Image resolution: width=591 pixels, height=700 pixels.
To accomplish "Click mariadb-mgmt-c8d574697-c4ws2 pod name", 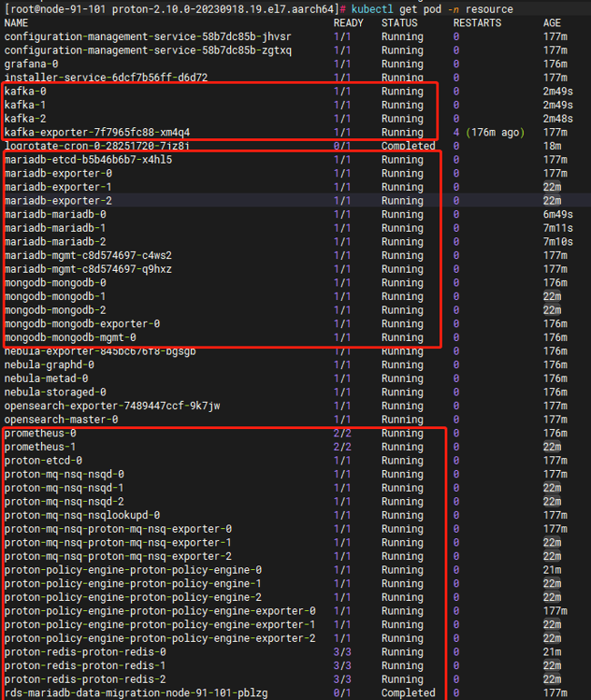I will [x=88, y=255].
